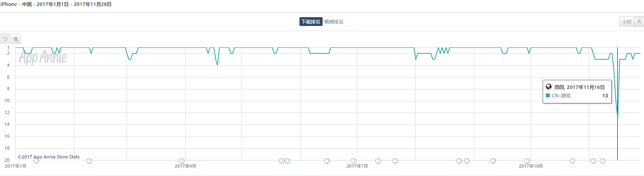Click the CN-游戏 series label in the tooltip
This screenshot has height=176, width=644.
pyautogui.click(x=561, y=96)
